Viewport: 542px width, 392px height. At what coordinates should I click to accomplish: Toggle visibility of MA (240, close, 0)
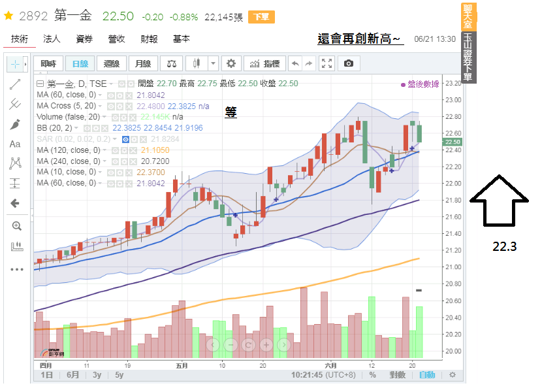(115, 161)
